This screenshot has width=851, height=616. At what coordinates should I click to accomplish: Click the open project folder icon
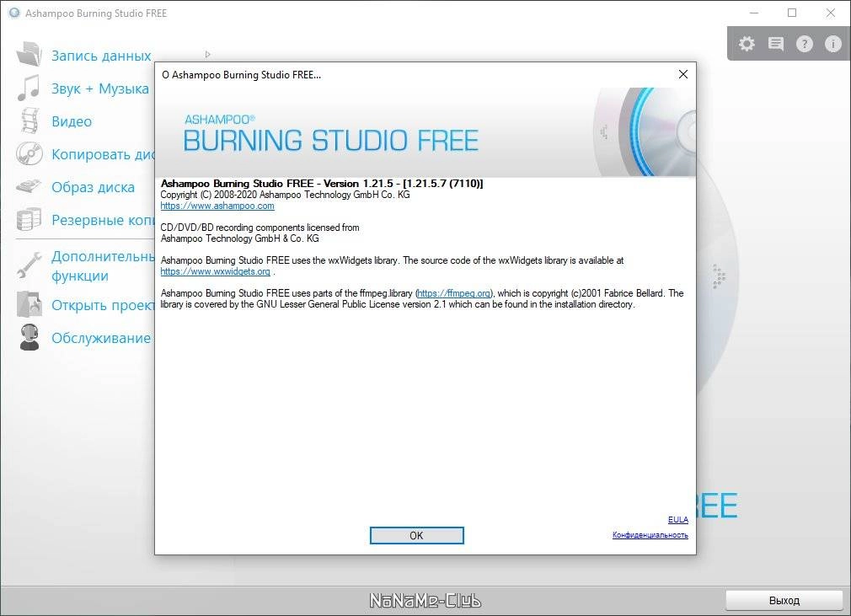(29, 304)
